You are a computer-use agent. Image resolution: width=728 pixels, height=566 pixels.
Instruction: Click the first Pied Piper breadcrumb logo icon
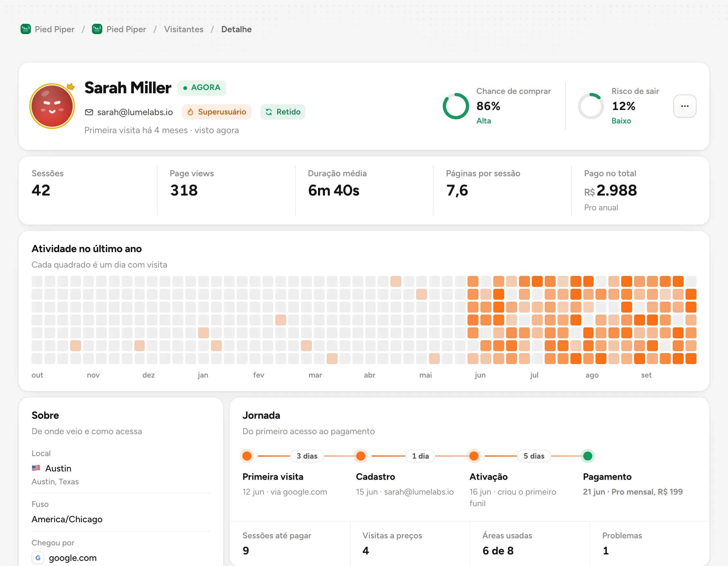(x=26, y=29)
